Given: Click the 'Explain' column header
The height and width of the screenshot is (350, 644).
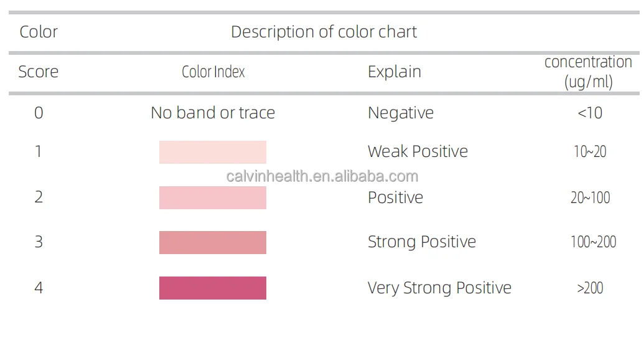Looking at the screenshot, I should tap(394, 72).
